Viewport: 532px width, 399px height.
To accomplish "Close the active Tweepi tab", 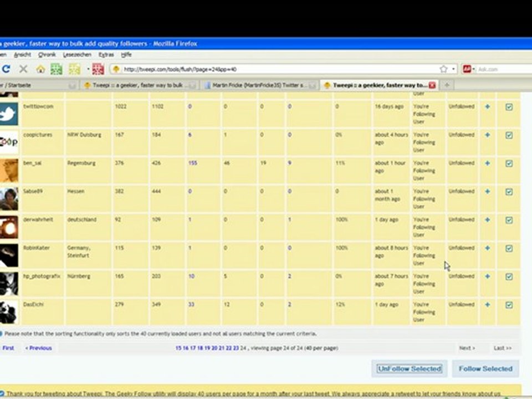I will coord(432,85).
